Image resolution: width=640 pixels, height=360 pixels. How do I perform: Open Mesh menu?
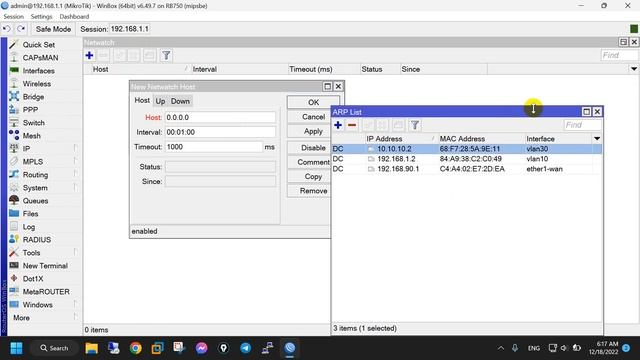pos(31,136)
